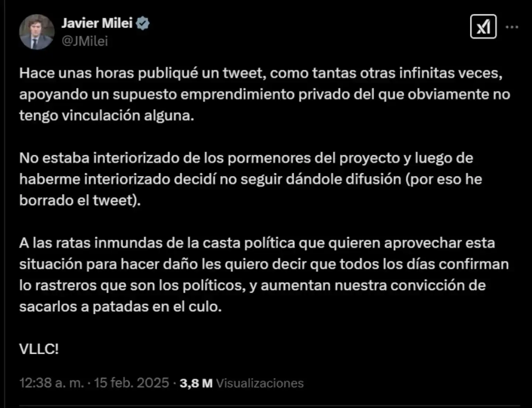Click the phrase borrado el tweet

(x=80, y=200)
